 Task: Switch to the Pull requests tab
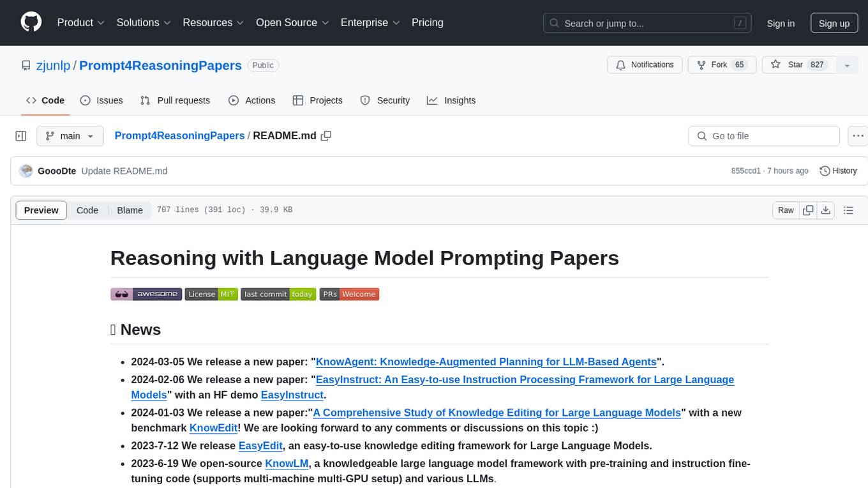(175, 100)
